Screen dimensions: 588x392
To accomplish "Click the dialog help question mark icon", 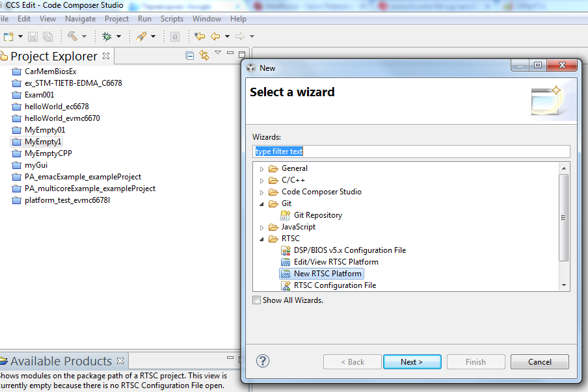I will coord(263,361).
